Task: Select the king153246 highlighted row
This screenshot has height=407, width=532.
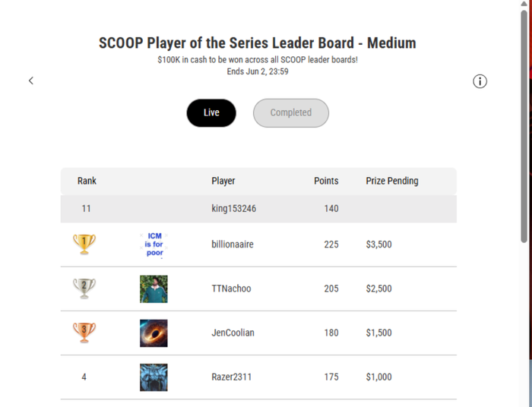Action: point(258,209)
